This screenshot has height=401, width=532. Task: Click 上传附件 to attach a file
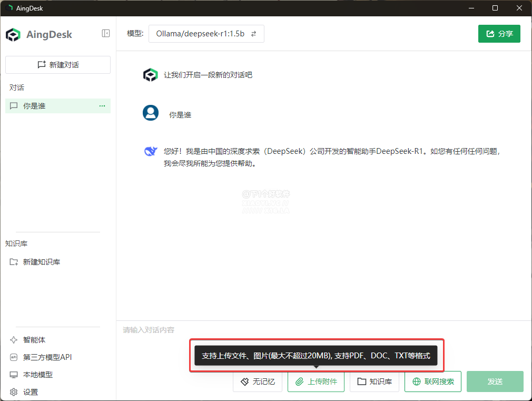[316, 382]
